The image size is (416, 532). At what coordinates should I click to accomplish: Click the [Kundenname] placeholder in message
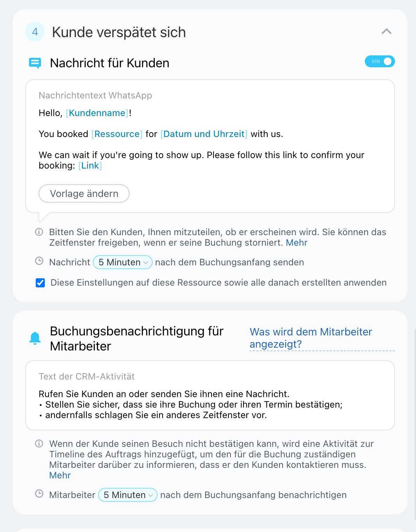98,113
